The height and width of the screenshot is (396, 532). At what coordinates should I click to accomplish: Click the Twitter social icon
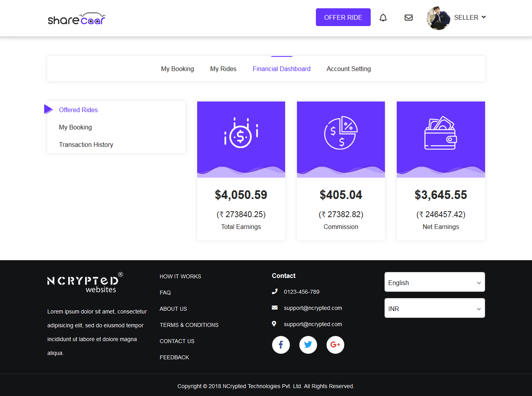click(308, 345)
